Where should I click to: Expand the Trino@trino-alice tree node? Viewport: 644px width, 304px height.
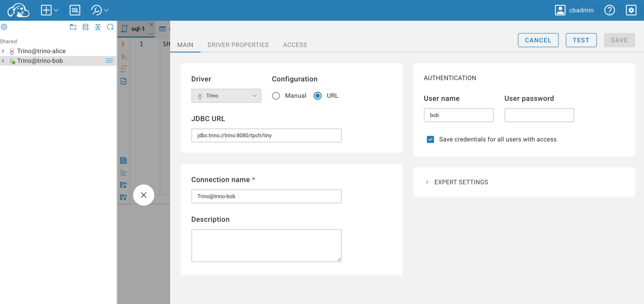tap(3, 51)
